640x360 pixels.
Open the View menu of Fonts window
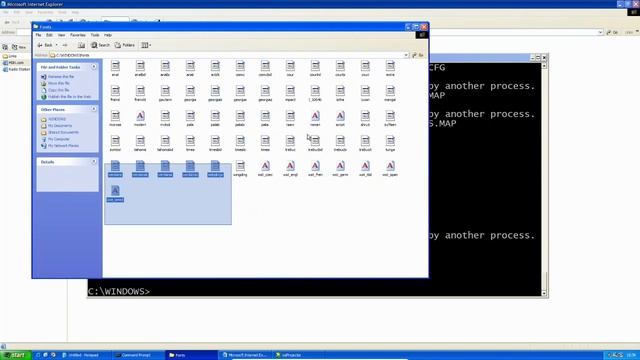pos(61,35)
